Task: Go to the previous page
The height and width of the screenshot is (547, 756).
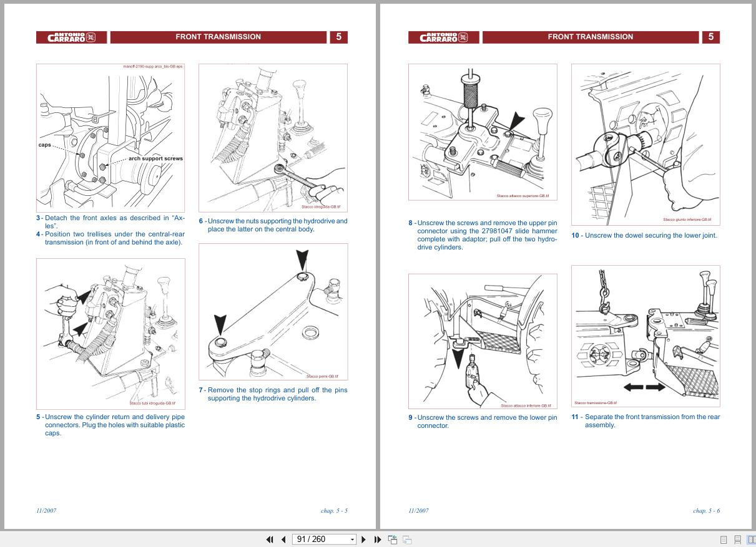Action: [283, 540]
